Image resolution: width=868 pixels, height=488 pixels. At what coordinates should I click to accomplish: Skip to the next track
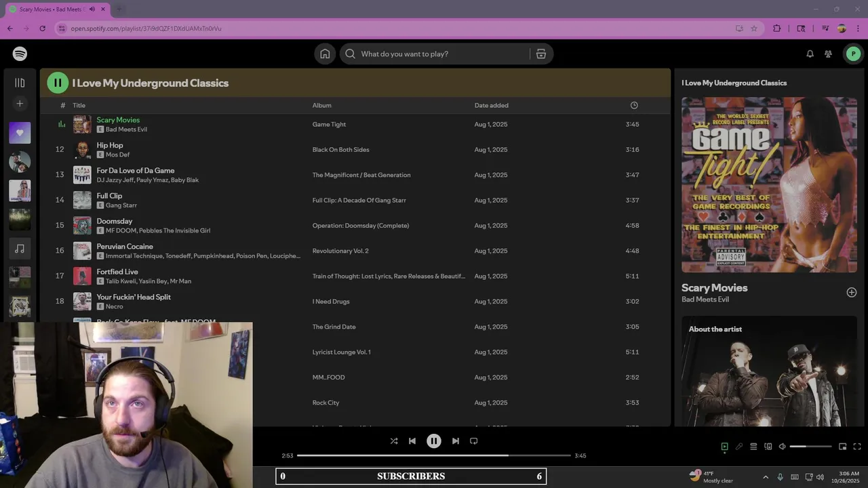point(456,441)
